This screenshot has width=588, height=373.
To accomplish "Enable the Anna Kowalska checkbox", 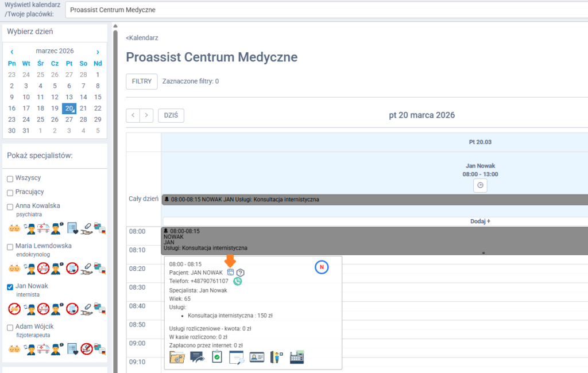I will [10, 206].
